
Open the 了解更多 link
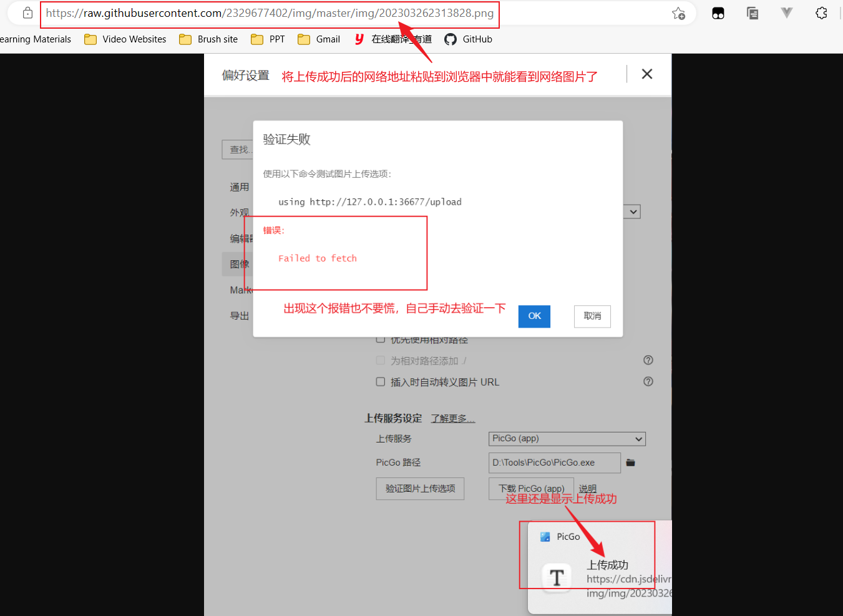453,419
